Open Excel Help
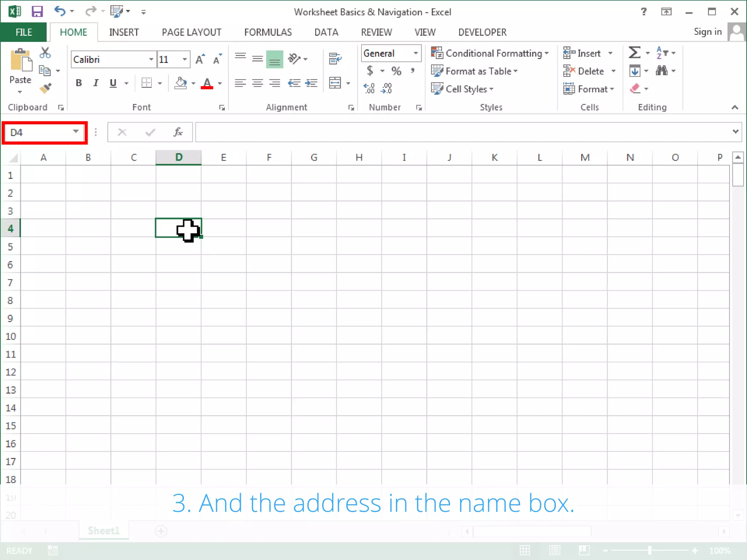 644,12
